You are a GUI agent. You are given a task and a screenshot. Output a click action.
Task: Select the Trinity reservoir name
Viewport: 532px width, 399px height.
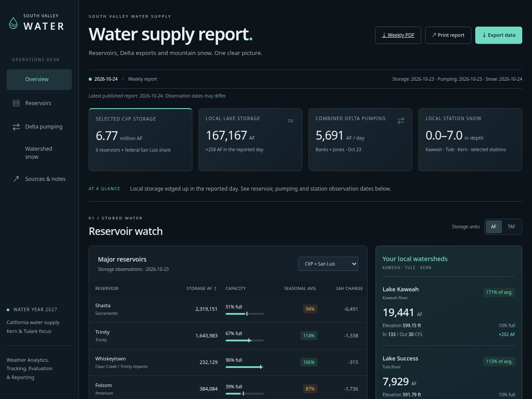(102, 332)
